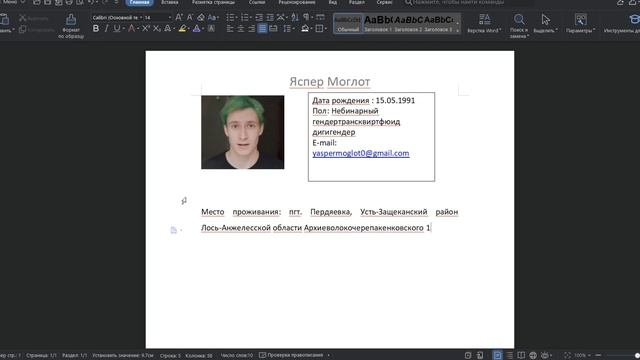640x360 pixels.
Task: Open the Верстка Word menu
Action: click(x=484, y=24)
